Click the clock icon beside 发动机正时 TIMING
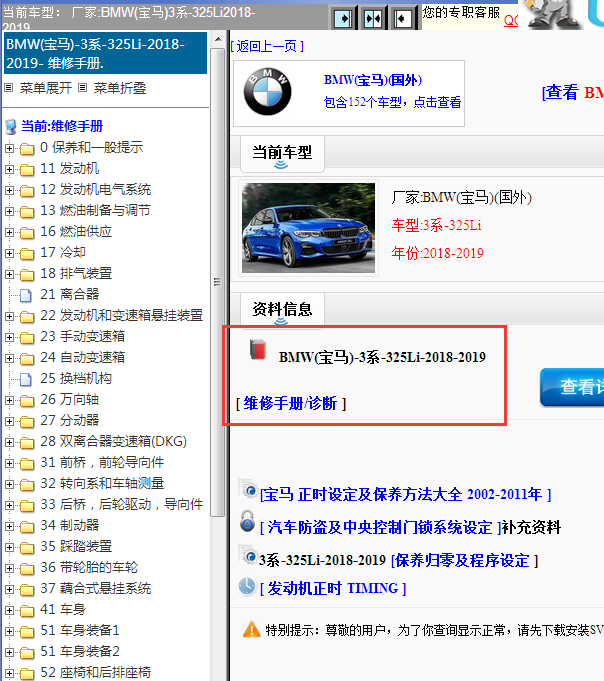 tap(247, 587)
